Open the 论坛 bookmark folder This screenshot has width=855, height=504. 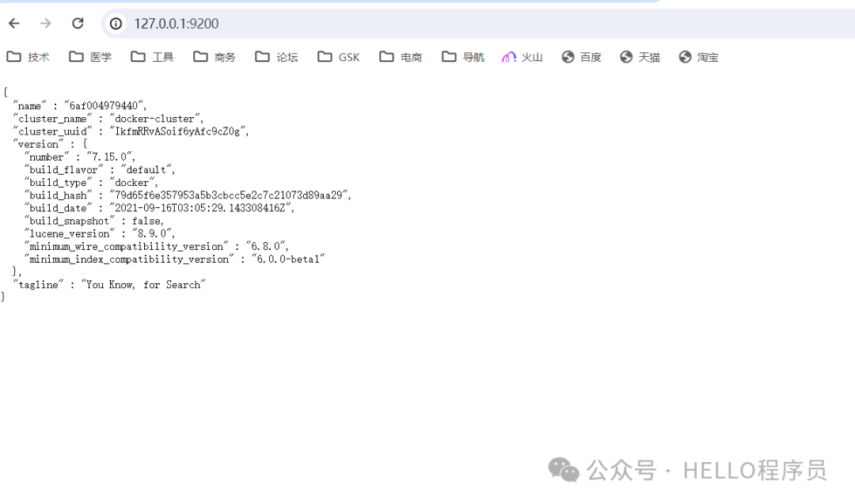(277, 57)
